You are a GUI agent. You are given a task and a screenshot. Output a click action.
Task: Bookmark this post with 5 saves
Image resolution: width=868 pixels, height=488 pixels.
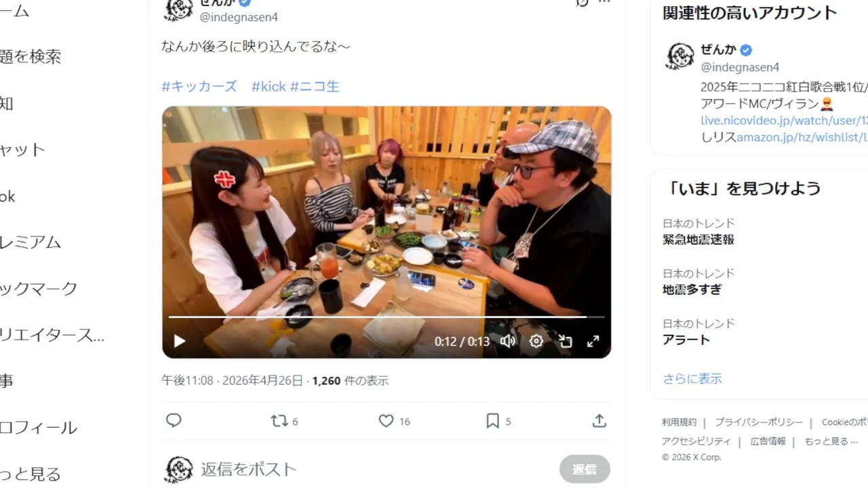click(x=498, y=421)
